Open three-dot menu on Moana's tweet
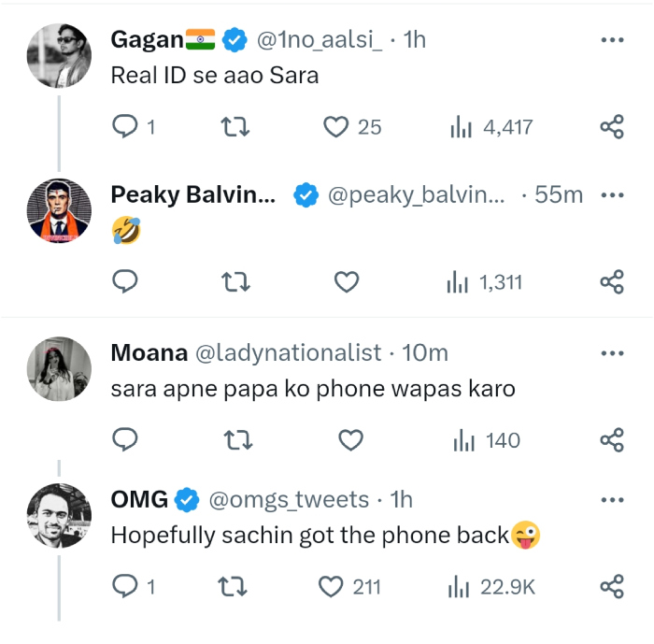The image size is (654, 644). click(x=611, y=353)
